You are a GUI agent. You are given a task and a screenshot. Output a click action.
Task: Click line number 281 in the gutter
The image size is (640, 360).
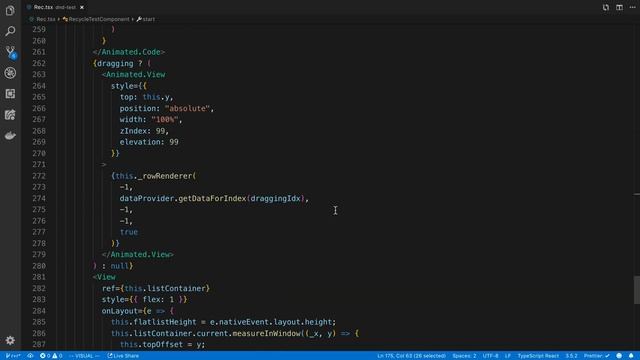39,277
